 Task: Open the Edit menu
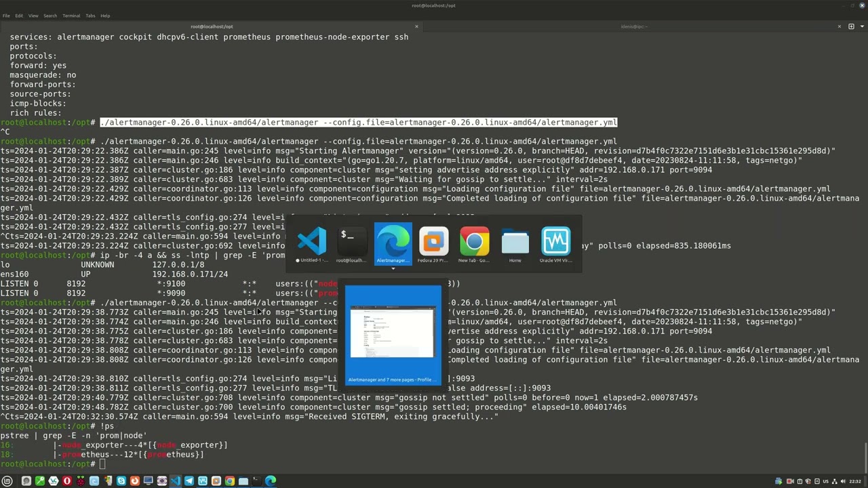[19, 16]
